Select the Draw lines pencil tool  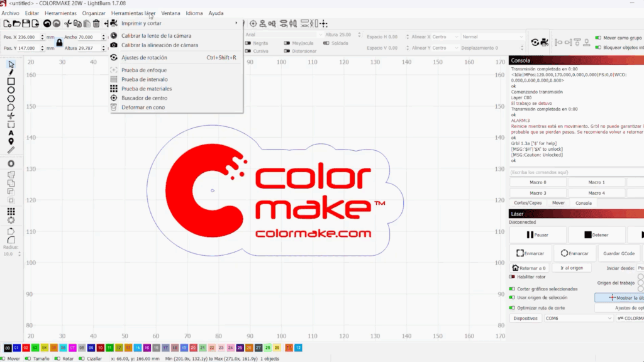[11, 73]
